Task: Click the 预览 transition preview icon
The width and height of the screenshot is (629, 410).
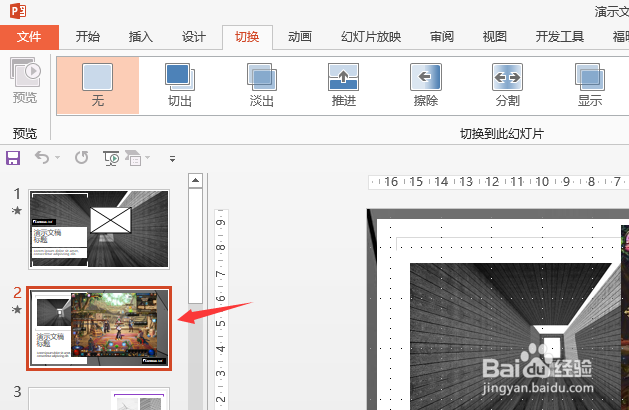Action: coord(25,80)
